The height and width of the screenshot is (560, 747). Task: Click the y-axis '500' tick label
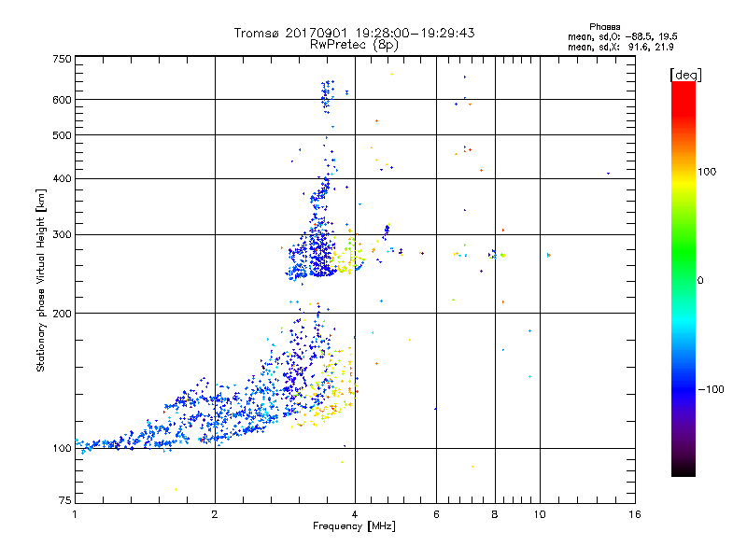(x=63, y=135)
